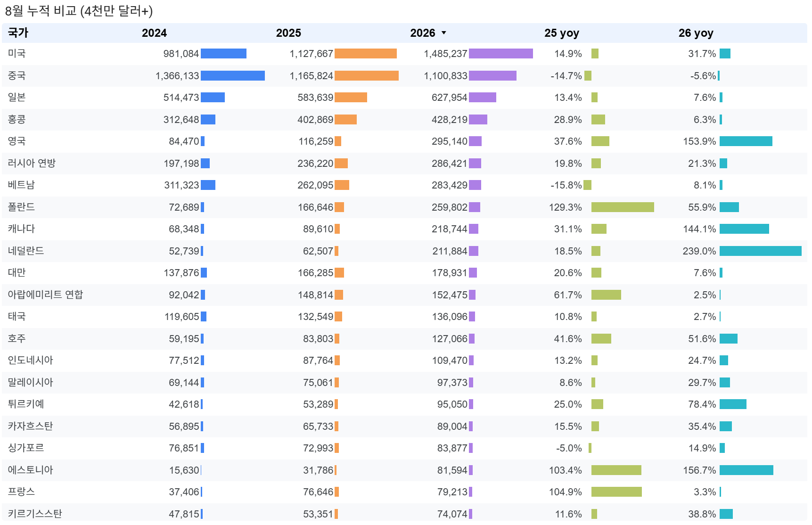Click the 25 yoy value -14.7%
Screen dimensions: 812x525
pos(566,76)
